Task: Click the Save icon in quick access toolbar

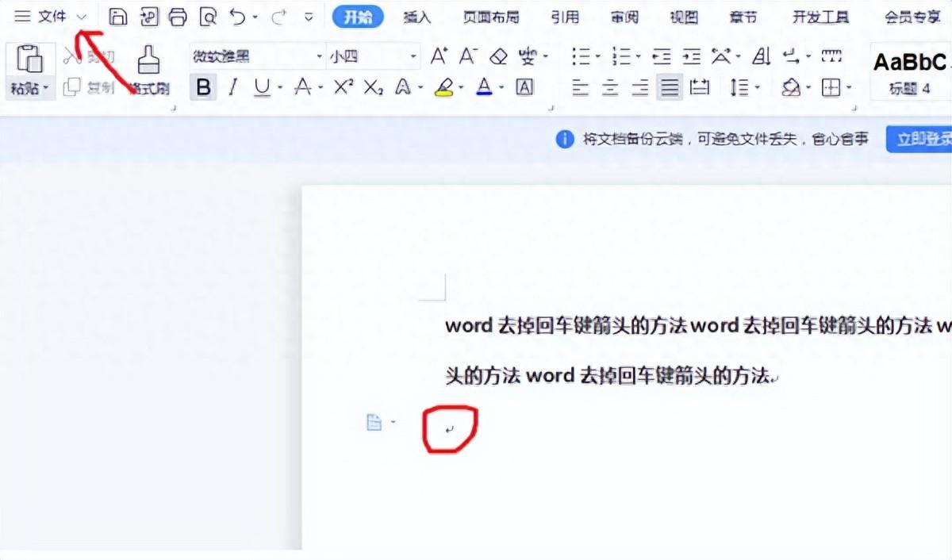Action: tap(117, 17)
